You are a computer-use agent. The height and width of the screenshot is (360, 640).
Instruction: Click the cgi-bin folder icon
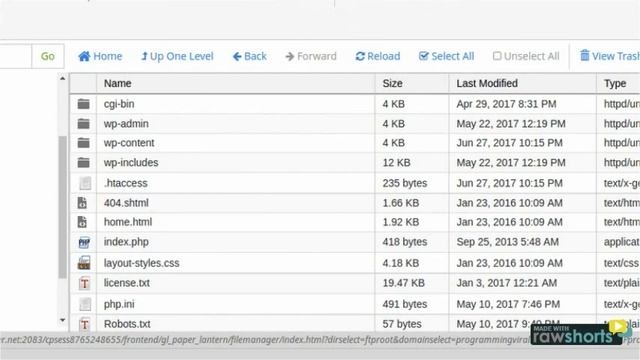point(84,104)
